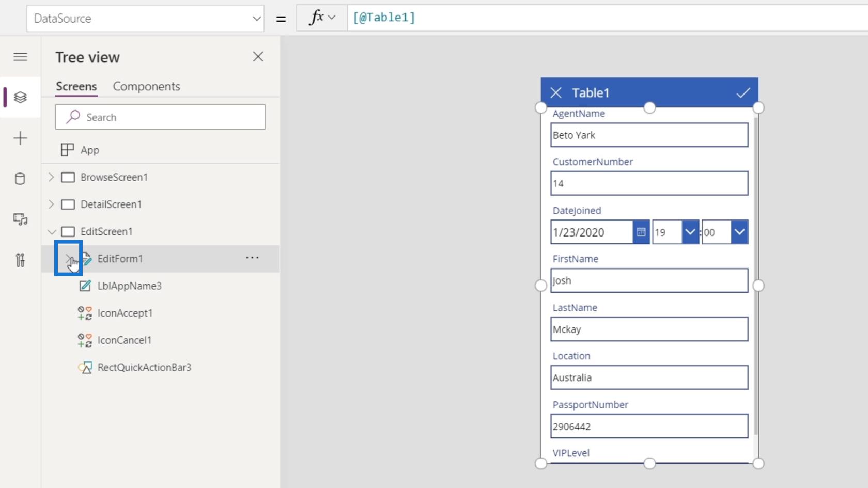Click the DateJoined date field 1/23/2020
The width and height of the screenshot is (868, 488).
(592, 232)
